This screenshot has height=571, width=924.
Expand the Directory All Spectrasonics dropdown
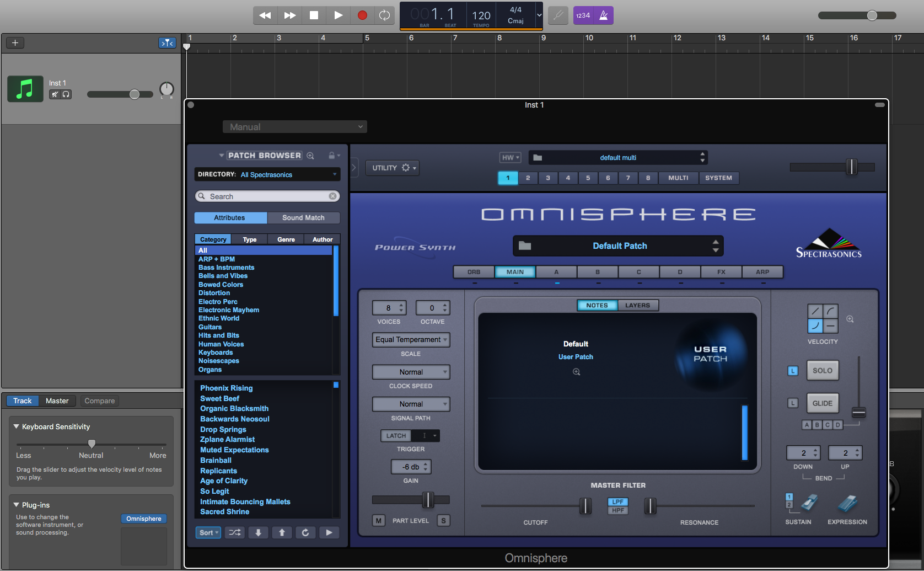pos(267,174)
